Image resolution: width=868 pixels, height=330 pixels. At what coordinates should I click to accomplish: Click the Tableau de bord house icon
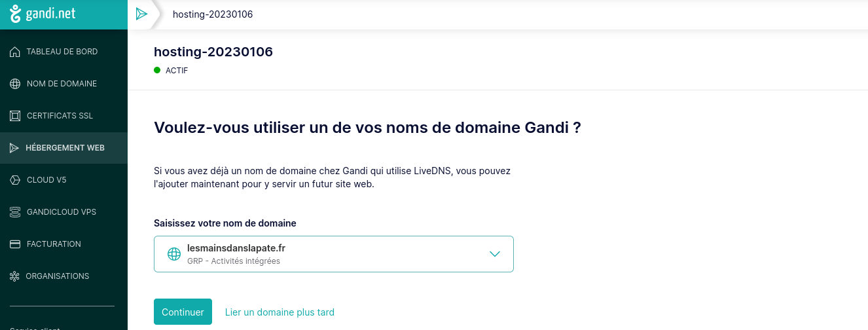point(15,52)
